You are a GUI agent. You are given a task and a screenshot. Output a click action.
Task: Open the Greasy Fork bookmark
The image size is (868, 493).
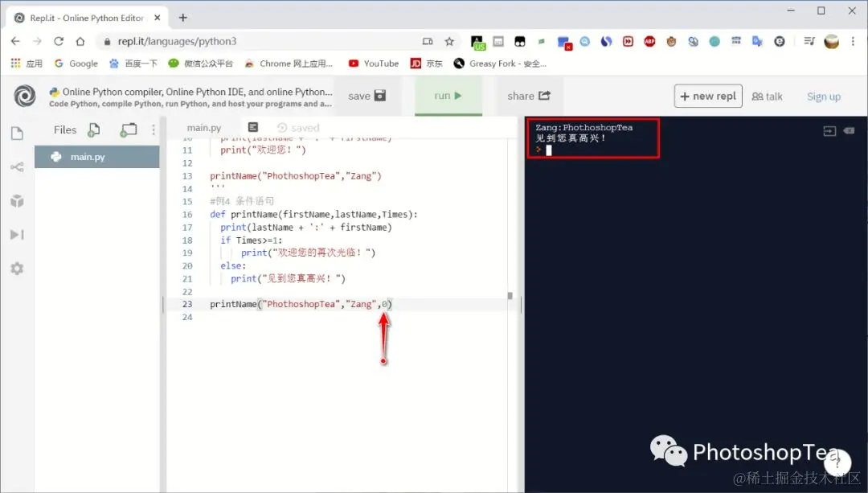(500, 64)
